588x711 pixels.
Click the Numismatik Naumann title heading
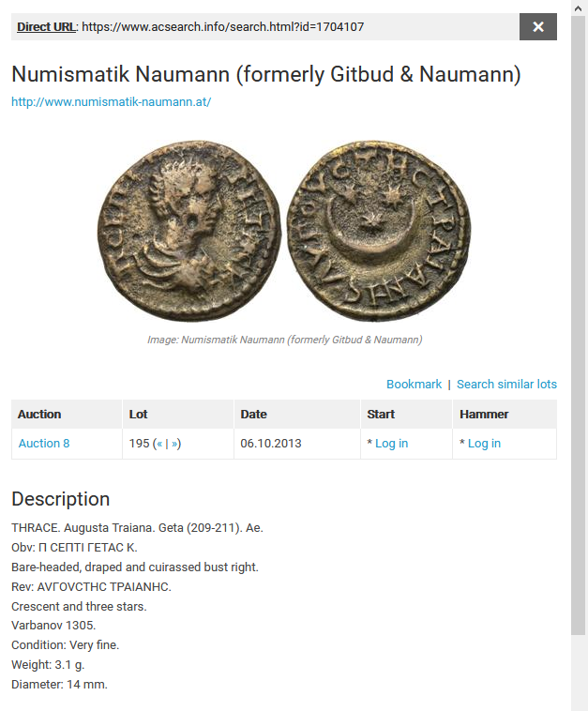pos(266,75)
